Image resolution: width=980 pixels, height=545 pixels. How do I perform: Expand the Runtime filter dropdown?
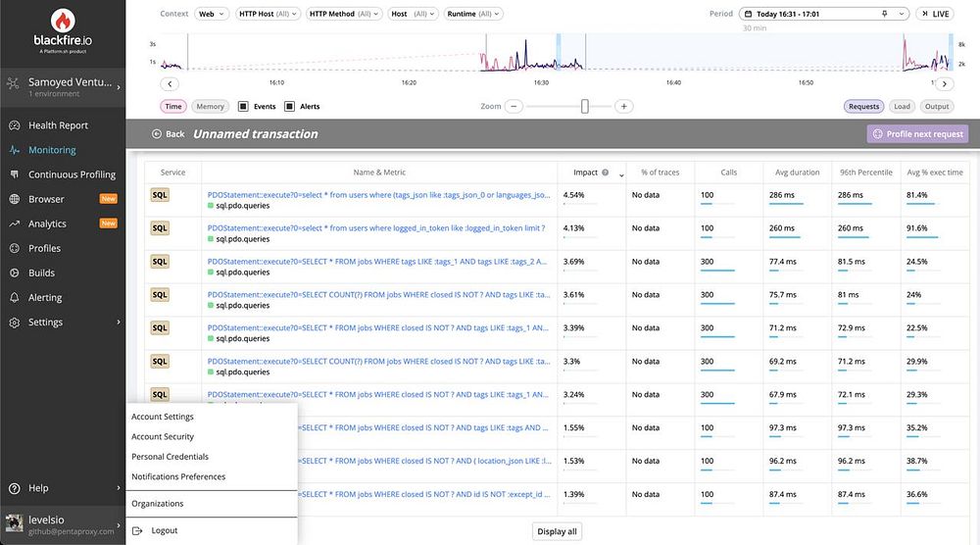(473, 14)
